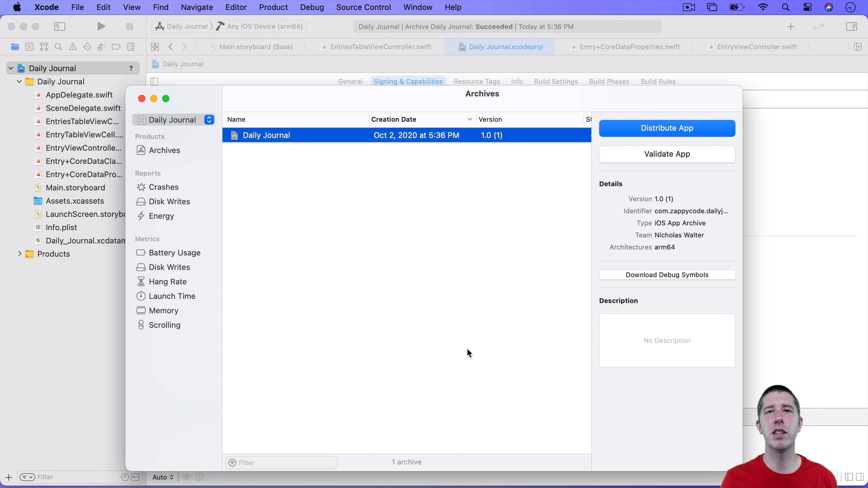Collapse the Daily Journal project root
This screenshot has width=868, height=488.
[x=11, y=68]
